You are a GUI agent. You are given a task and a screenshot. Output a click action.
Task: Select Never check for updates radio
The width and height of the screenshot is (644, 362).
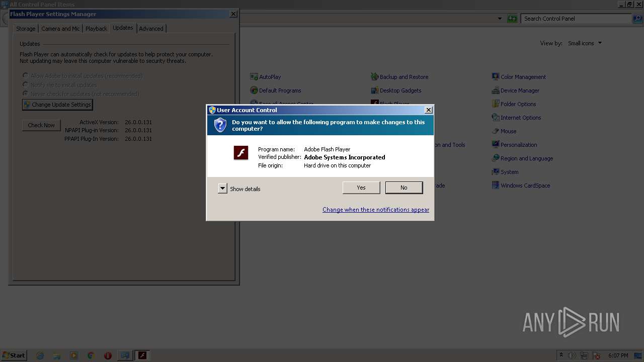[x=25, y=94]
